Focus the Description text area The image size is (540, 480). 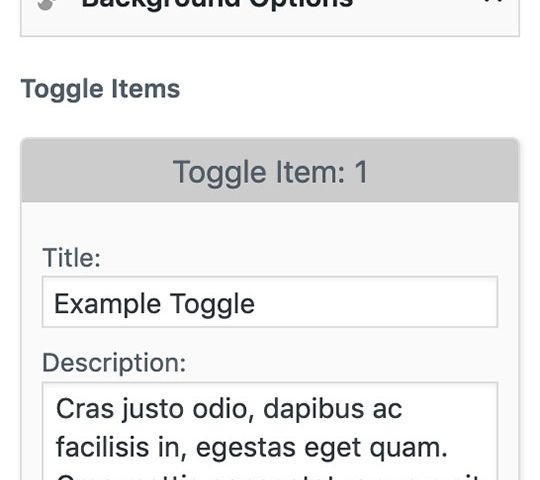tap(270, 431)
